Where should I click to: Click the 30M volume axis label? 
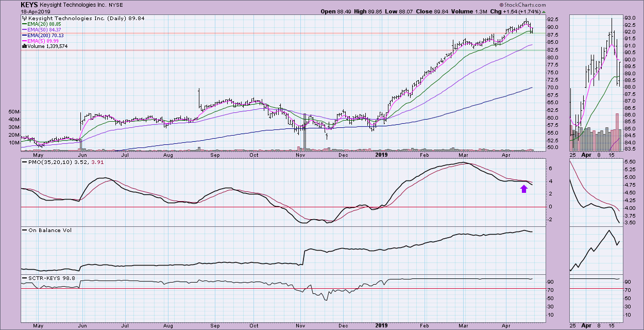click(x=13, y=127)
